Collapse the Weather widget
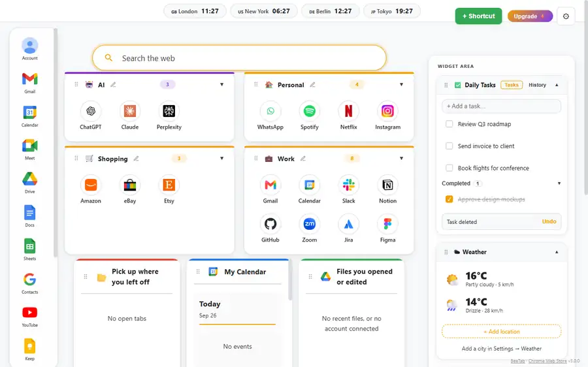Image resolution: width=588 pixels, height=367 pixels. point(557,252)
